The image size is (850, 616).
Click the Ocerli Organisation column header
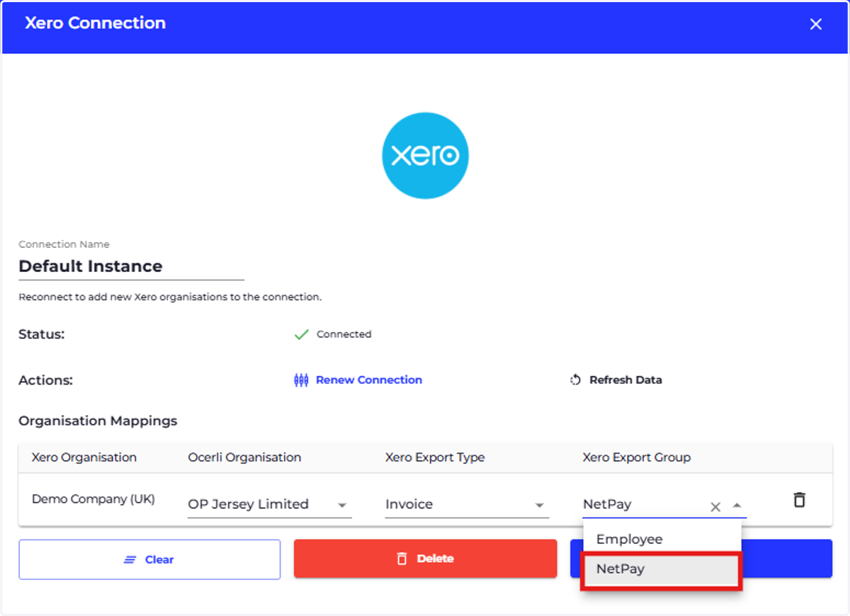244,457
